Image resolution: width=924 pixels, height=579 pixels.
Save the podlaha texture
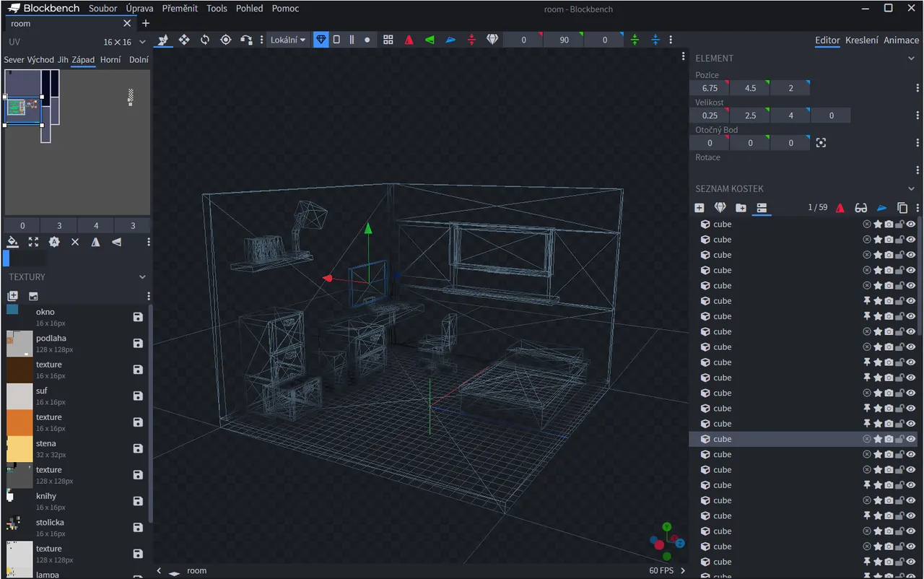coord(138,344)
